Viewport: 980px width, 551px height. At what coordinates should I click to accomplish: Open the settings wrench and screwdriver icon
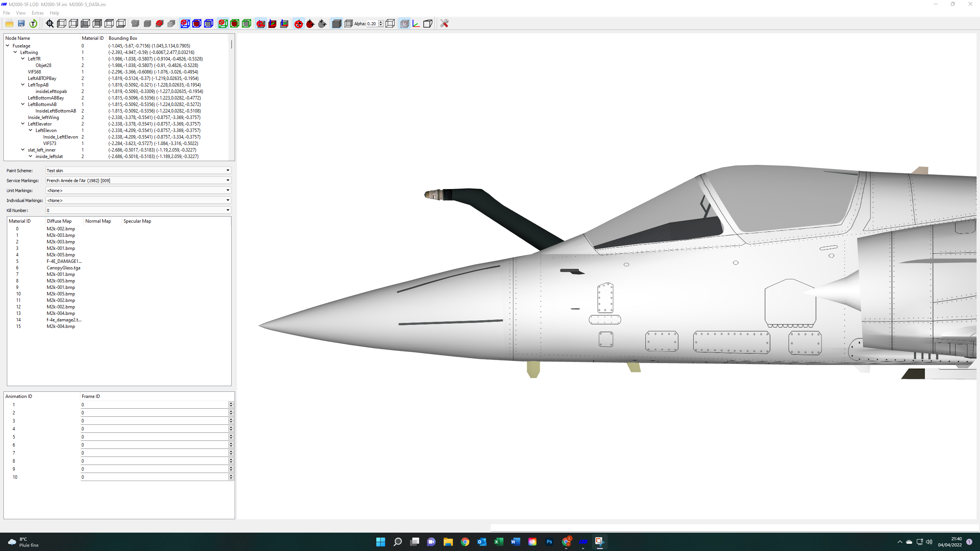pos(444,24)
